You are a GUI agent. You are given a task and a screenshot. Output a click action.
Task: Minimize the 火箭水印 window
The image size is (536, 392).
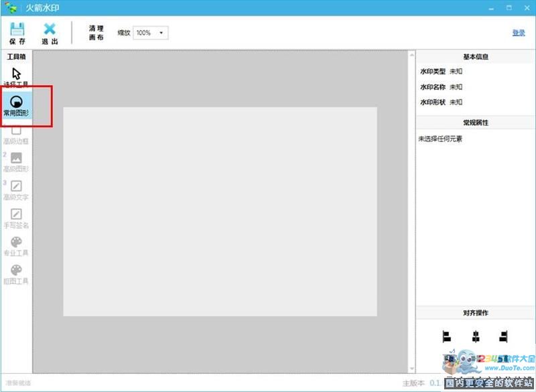492,8
